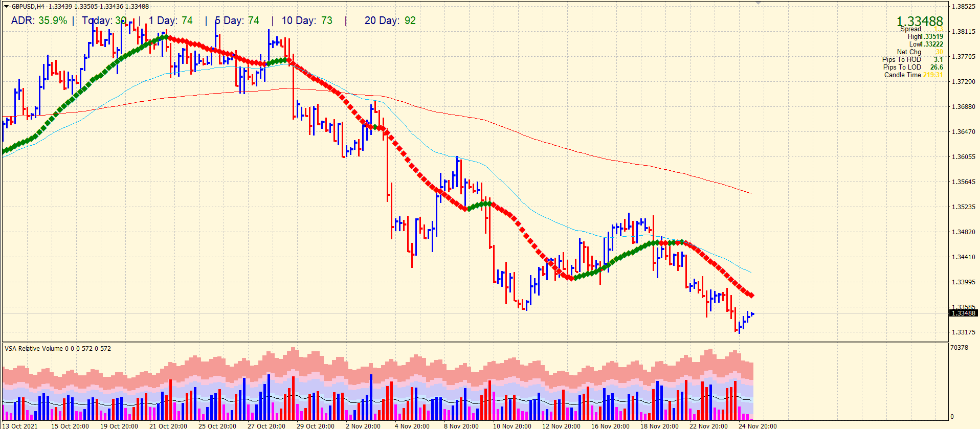Click the 27 Oct 20:00 time axis label
This screenshot has height=429, width=980.
click(266, 426)
